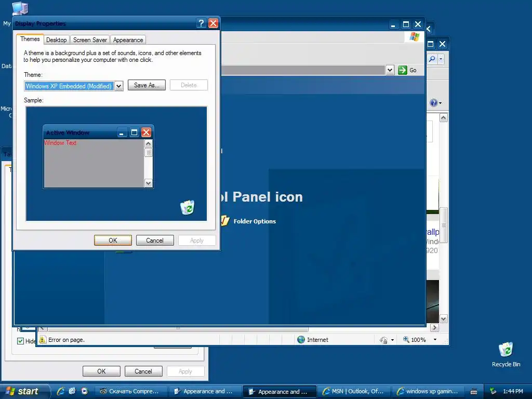
Task: Click the privacy lock icon in IE status bar
Action: (x=384, y=340)
